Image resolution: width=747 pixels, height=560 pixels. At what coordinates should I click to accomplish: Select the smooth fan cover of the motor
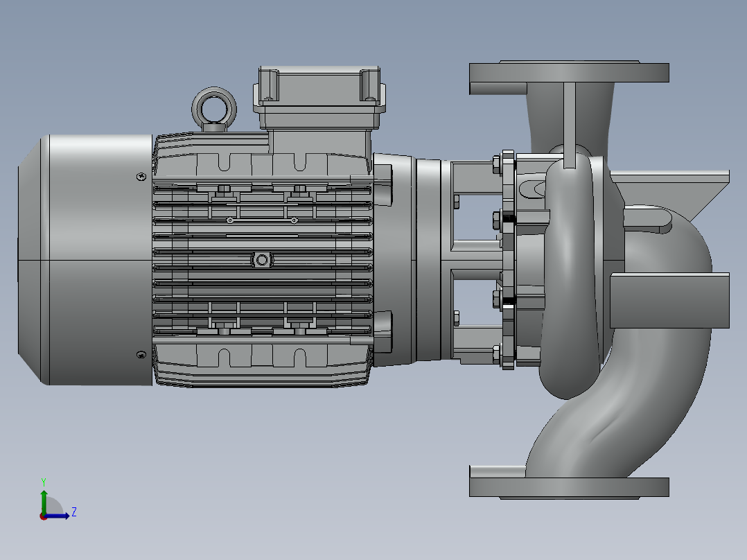coord(86,260)
